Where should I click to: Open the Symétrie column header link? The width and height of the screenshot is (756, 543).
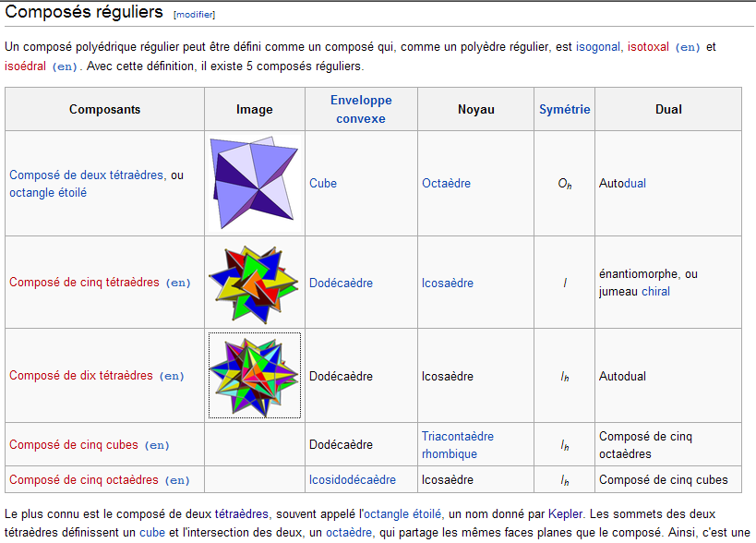565,110
